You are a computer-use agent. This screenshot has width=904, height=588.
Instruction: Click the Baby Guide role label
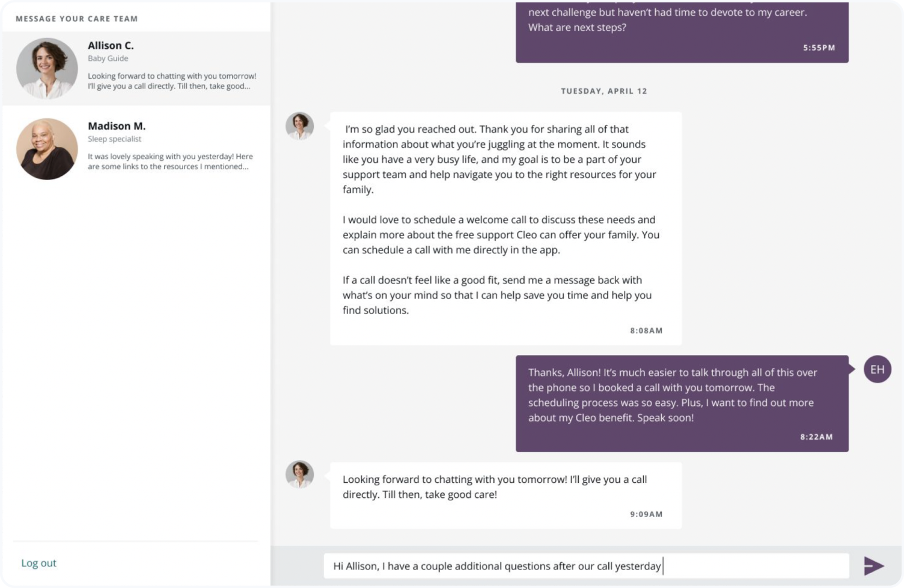[x=108, y=58]
